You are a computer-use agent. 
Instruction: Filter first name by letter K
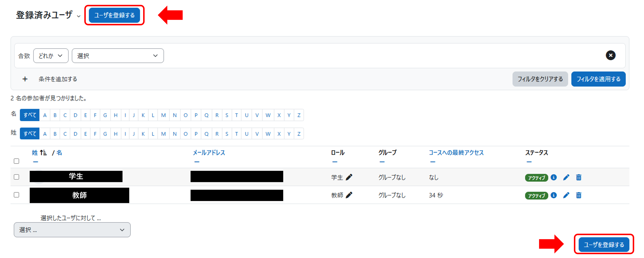143,115
